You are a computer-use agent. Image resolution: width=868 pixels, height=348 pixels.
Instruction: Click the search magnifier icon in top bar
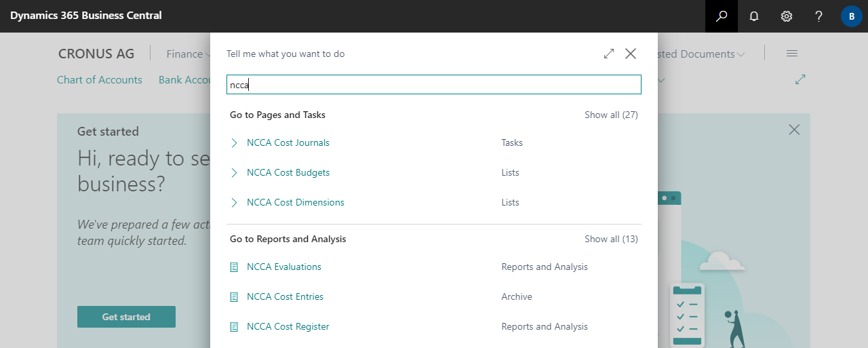click(722, 16)
